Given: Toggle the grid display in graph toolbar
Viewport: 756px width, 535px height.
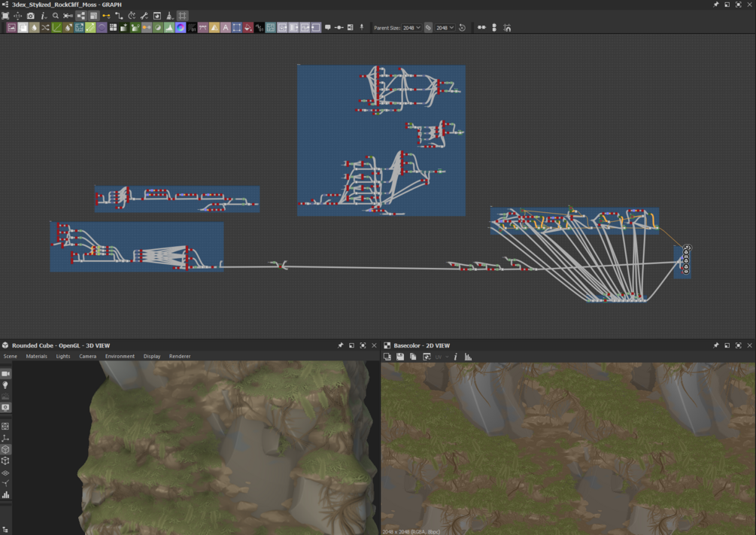Looking at the screenshot, I should pos(182,16).
